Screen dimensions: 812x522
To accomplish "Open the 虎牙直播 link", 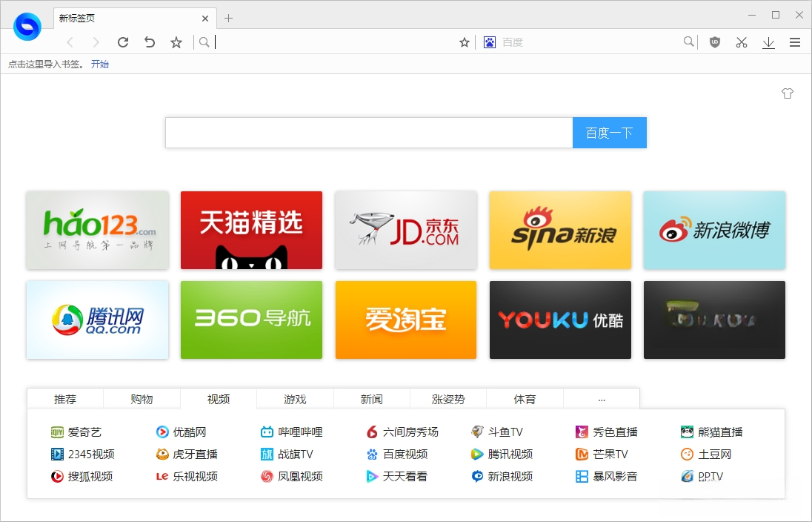I will tap(187, 454).
